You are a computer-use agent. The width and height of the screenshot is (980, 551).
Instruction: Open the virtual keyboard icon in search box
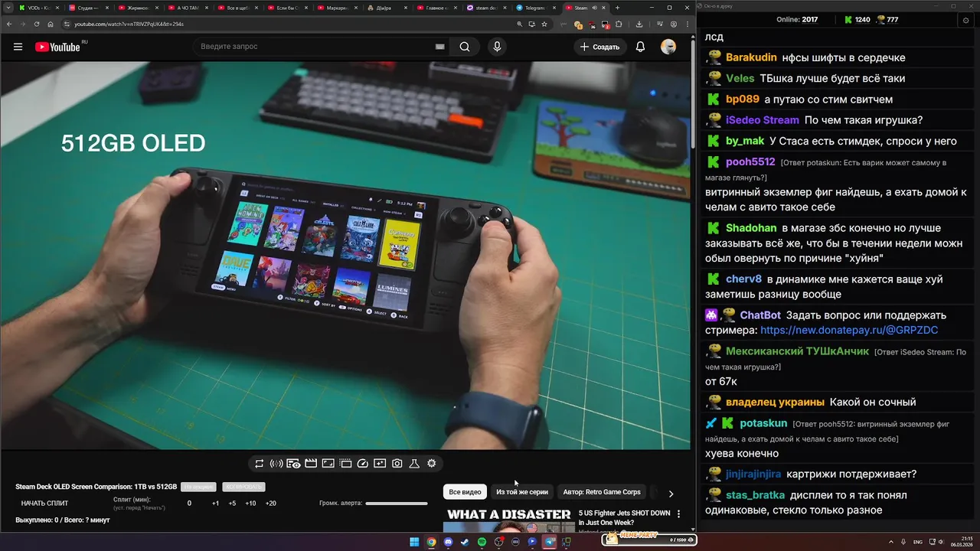coord(439,47)
